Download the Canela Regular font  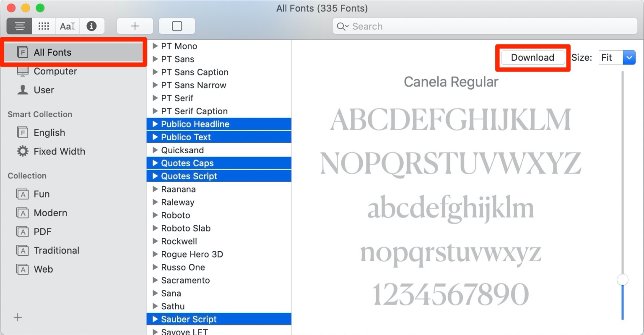(532, 57)
